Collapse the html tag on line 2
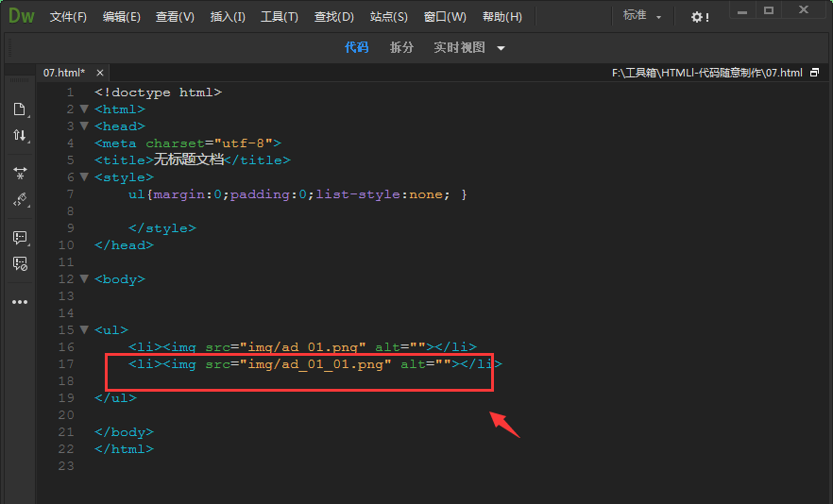The width and height of the screenshot is (833, 504). coord(84,109)
